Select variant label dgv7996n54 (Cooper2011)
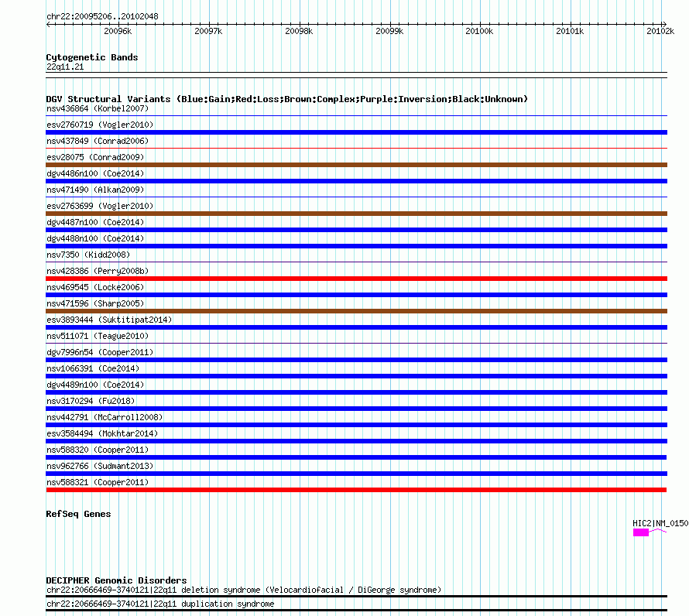Image resolution: width=689 pixels, height=616 pixels. (x=100, y=352)
